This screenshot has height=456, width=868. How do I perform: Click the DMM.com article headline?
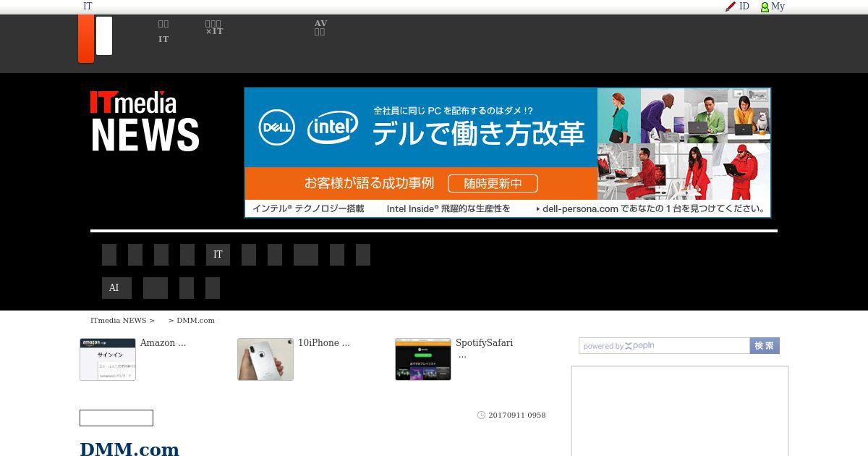[x=129, y=449]
